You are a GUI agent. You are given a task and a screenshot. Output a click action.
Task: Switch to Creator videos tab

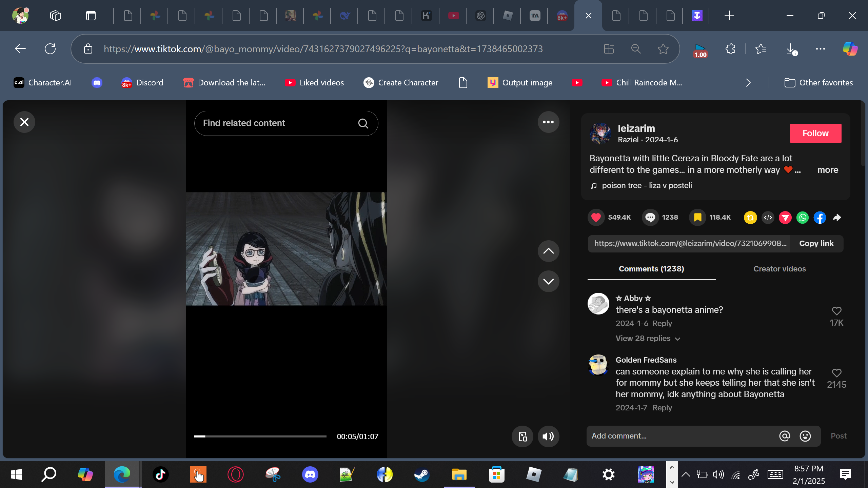pyautogui.click(x=780, y=269)
